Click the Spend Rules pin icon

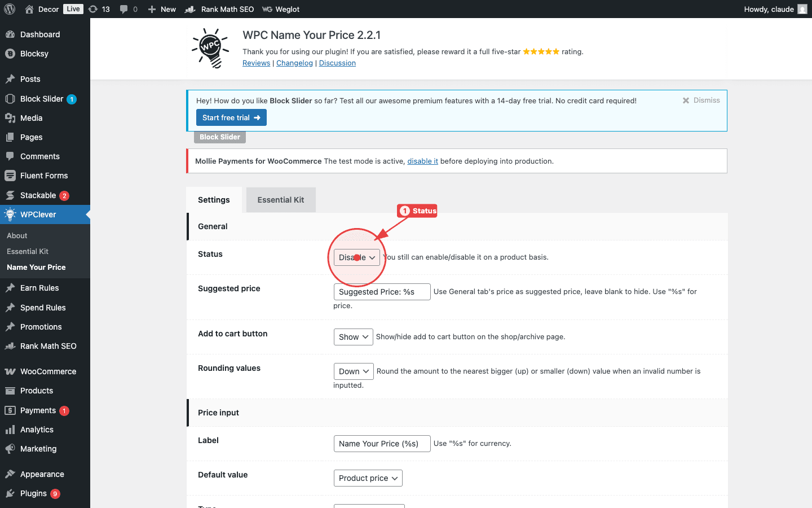tap(10, 308)
